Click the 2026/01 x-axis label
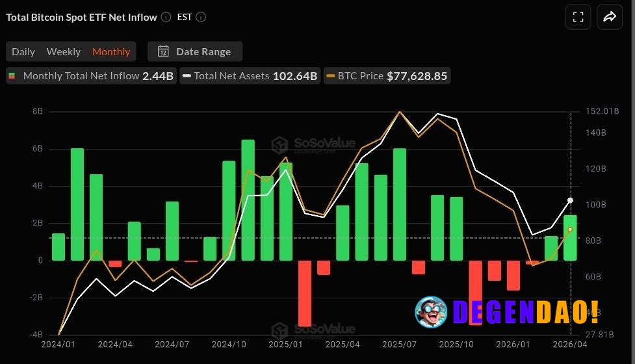This screenshot has width=635, height=364. coord(513,344)
